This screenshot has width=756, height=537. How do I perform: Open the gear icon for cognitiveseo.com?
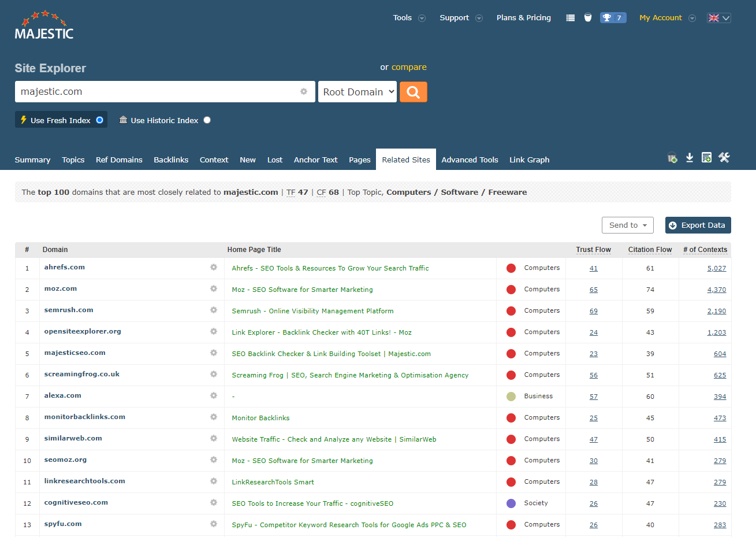tap(214, 502)
